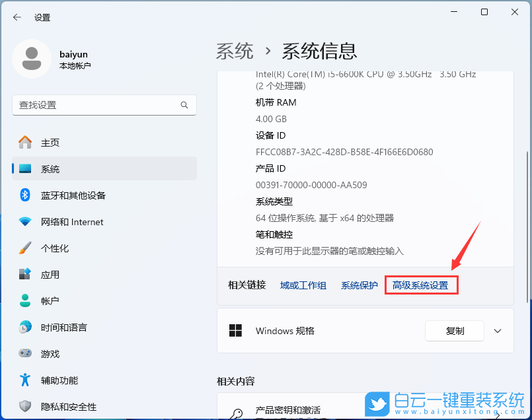The image size is (532, 420).
Task: Click the 系统保护 link
Action: (x=359, y=285)
